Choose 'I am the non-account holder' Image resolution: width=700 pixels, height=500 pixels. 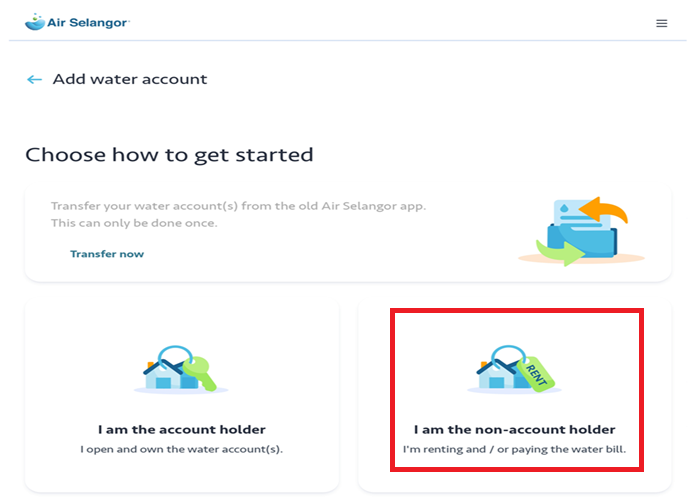(x=514, y=429)
